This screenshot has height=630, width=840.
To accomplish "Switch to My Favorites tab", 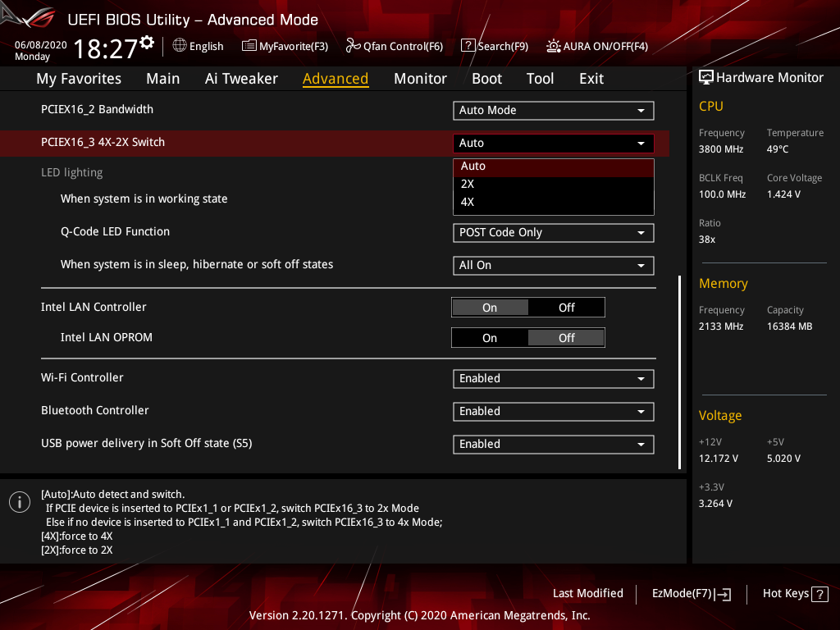I will click(79, 79).
